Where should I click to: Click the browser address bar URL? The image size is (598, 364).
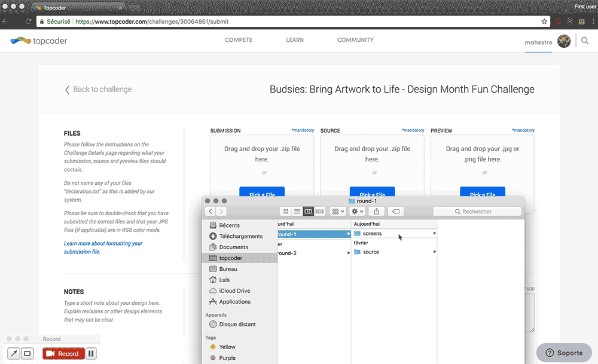point(152,22)
